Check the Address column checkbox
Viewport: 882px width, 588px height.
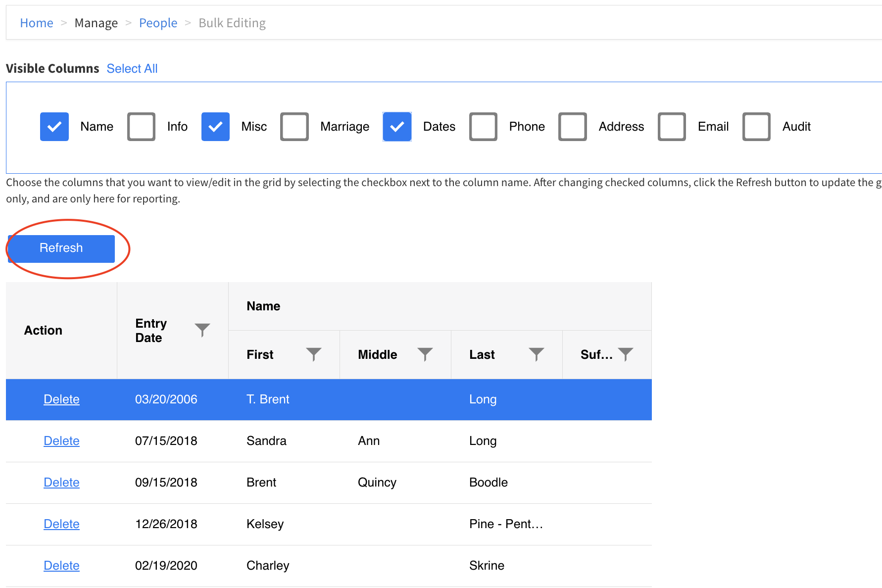(573, 127)
